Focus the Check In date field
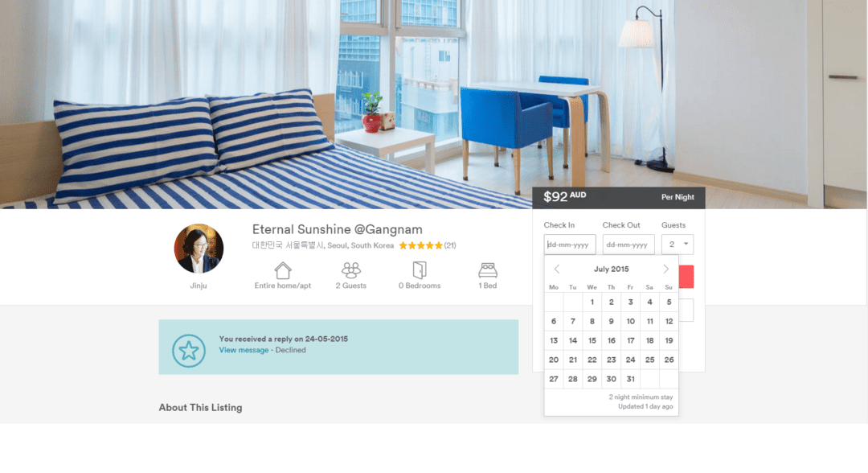 570,245
